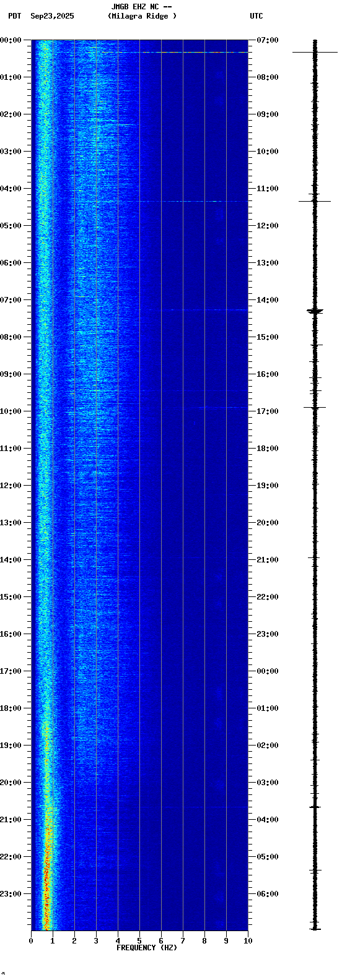342x980 pixels.
Task: Click the 19:00 PDT time label
Action: [x=11, y=746]
